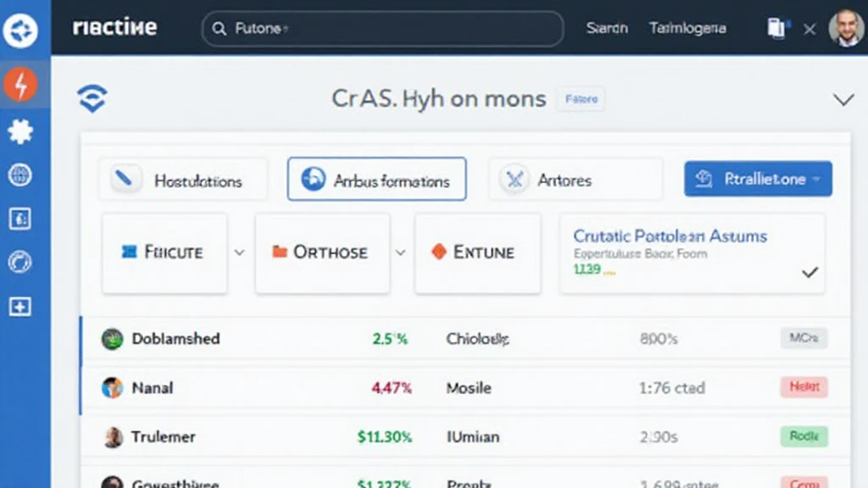Click the clipboard icon in top bar
The width and height of the screenshot is (868, 488).
pyautogui.click(x=776, y=29)
